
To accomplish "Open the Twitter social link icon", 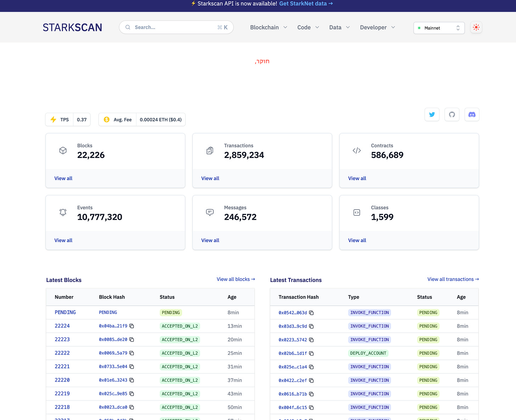I will tap(432, 115).
